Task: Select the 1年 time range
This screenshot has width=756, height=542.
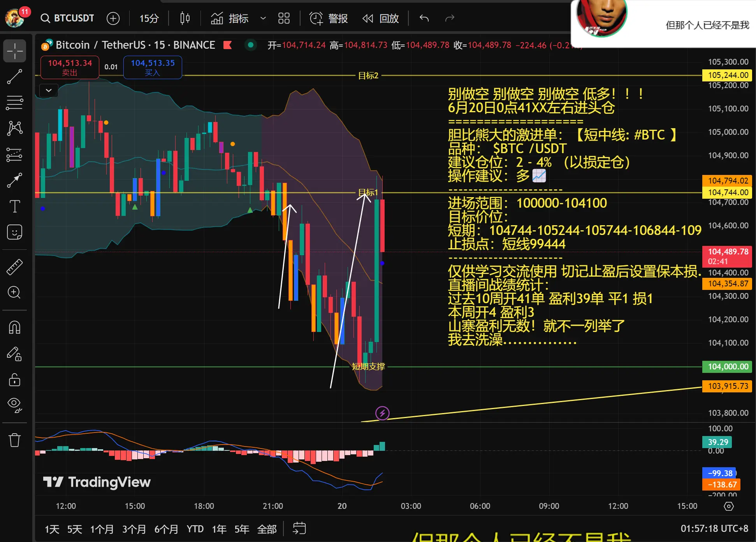Action: [x=219, y=529]
